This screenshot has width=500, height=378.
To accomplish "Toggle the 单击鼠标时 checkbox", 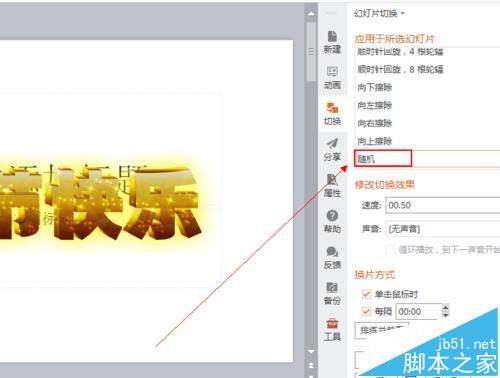I will 366,294.
